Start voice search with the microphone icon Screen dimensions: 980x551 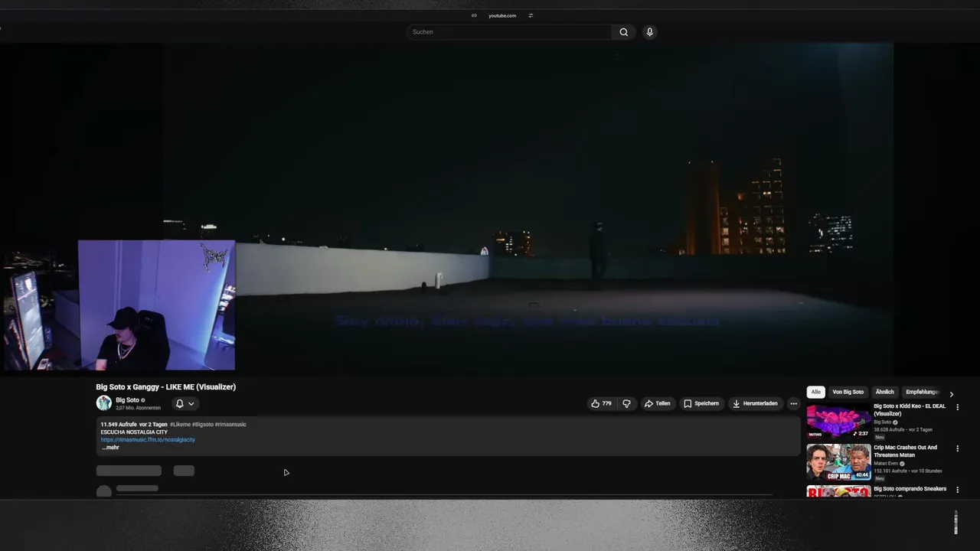point(649,32)
